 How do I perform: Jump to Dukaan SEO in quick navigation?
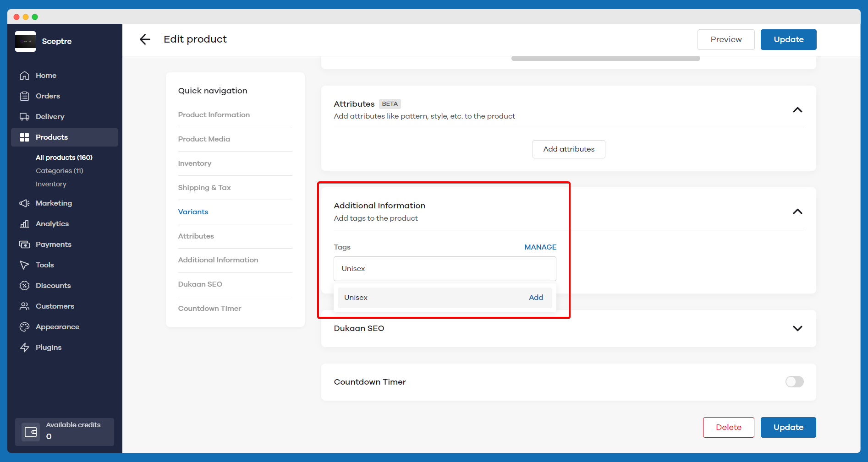pos(200,284)
